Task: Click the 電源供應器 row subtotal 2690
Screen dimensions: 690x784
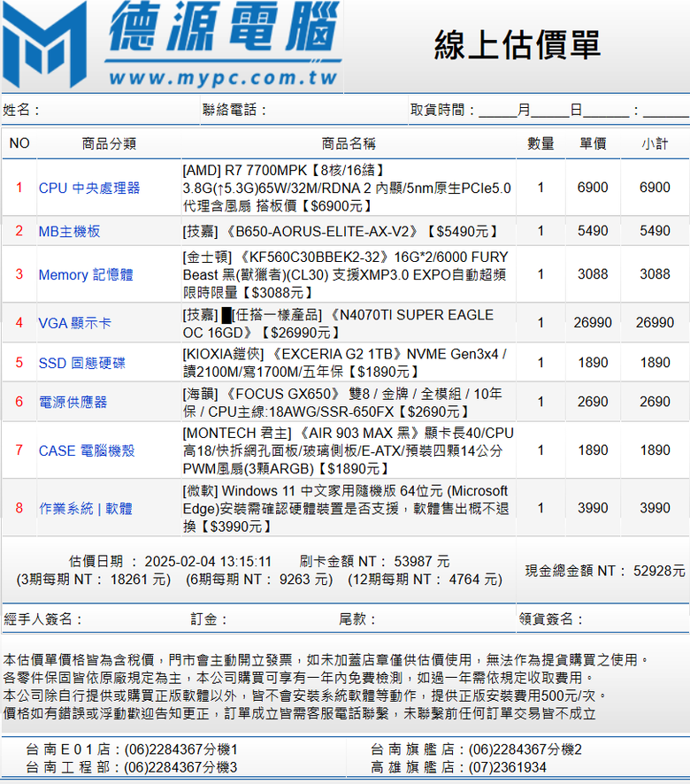Action: [x=655, y=402]
